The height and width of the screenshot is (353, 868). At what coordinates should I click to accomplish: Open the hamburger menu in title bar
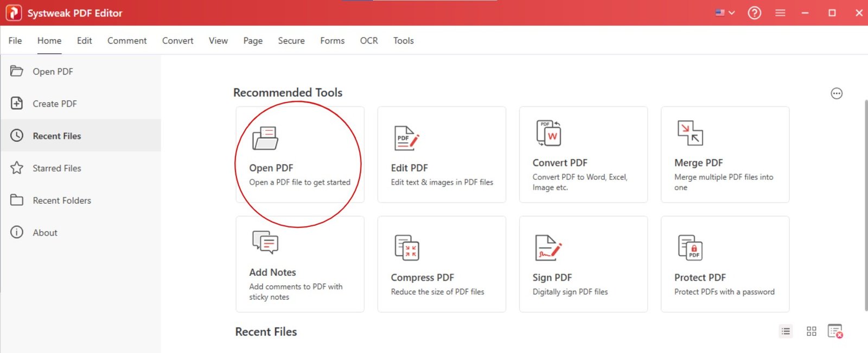(x=780, y=12)
